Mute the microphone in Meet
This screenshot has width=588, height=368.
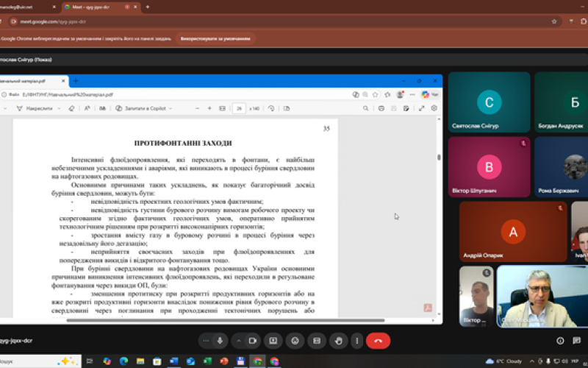[220, 341]
